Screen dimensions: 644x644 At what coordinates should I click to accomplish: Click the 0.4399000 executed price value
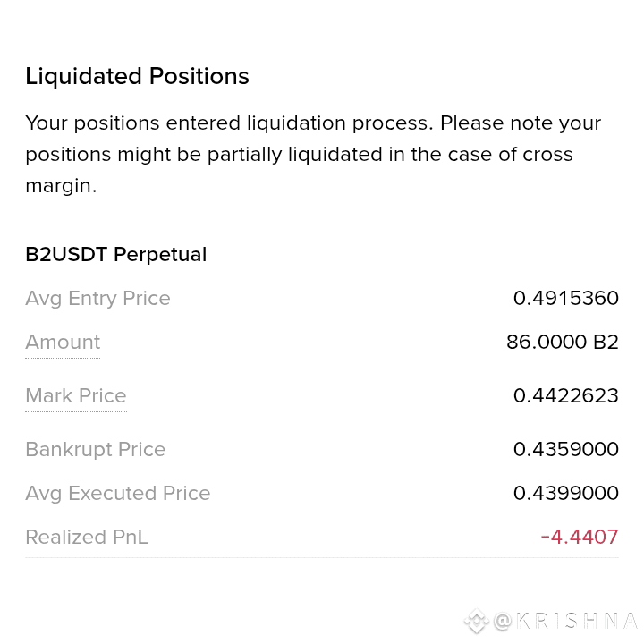pos(565,493)
